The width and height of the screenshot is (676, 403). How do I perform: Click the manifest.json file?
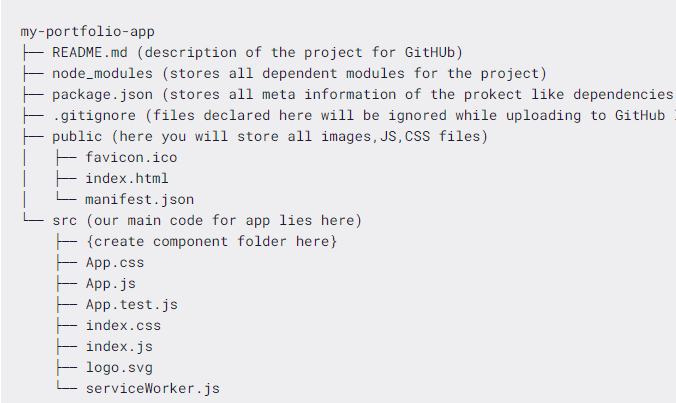coord(140,200)
